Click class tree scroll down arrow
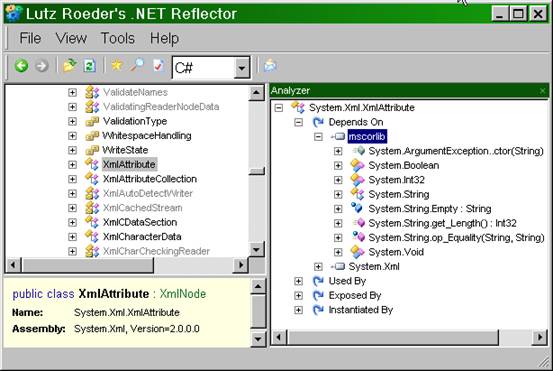553x371 pixels. coord(256,249)
